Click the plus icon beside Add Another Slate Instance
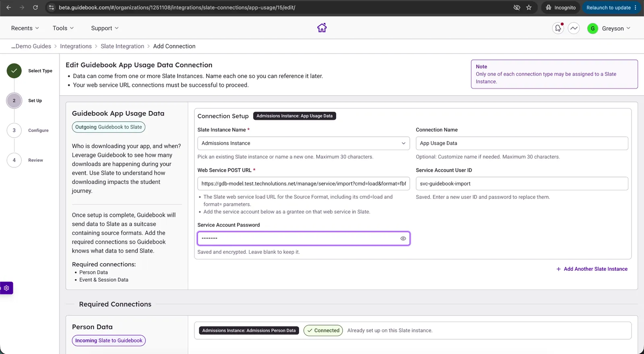Screen dimensions: 644x354 [x=558, y=269]
